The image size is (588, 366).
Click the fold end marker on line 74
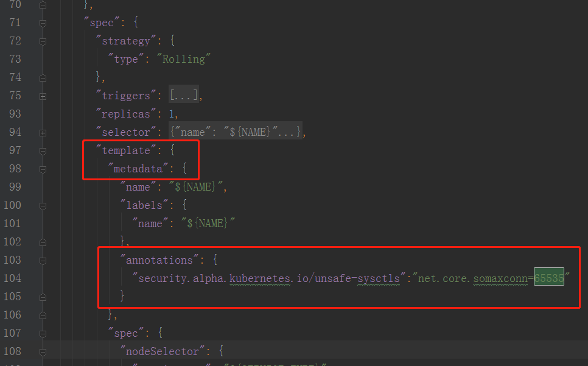click(x=43, y=78)
